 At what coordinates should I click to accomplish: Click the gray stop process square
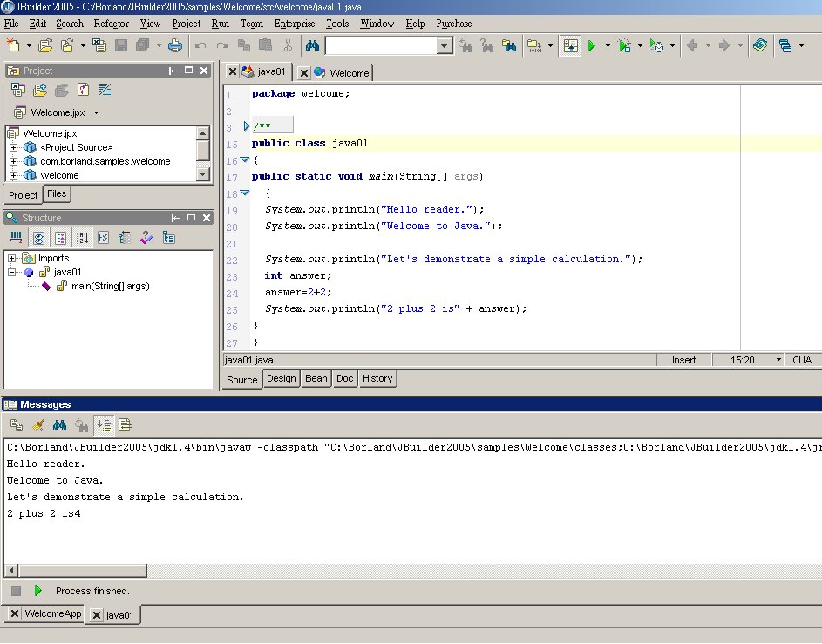(17, 591)
